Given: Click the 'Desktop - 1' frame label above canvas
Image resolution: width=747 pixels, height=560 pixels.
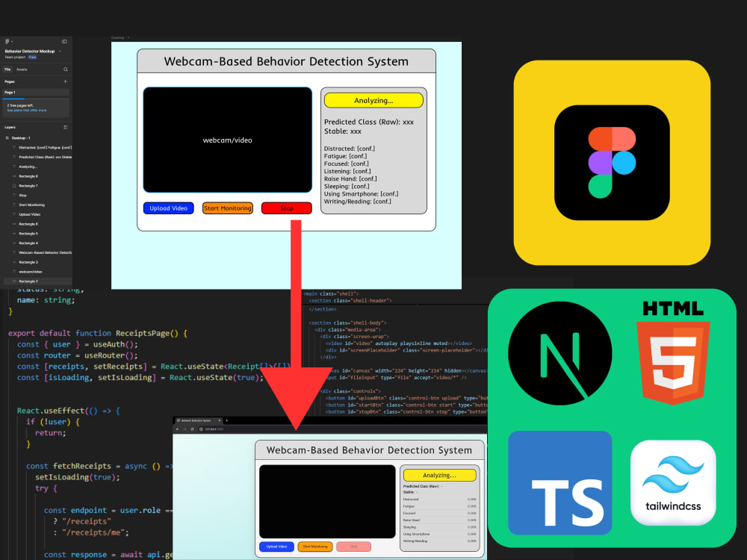Looking at the screenshot, I should (x=120, y=37).
